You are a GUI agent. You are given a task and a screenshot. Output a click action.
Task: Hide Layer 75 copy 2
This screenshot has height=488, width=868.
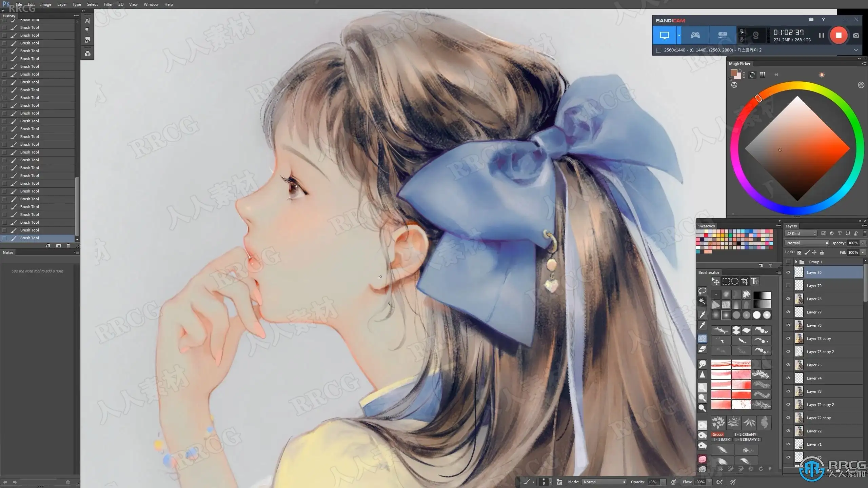(788, 352)
